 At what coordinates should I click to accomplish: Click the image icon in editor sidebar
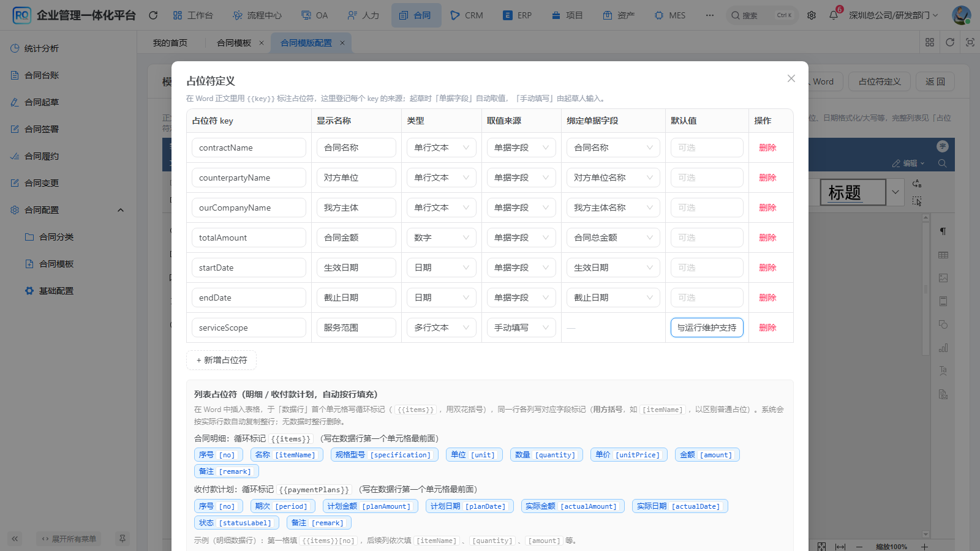pos(943,278)
